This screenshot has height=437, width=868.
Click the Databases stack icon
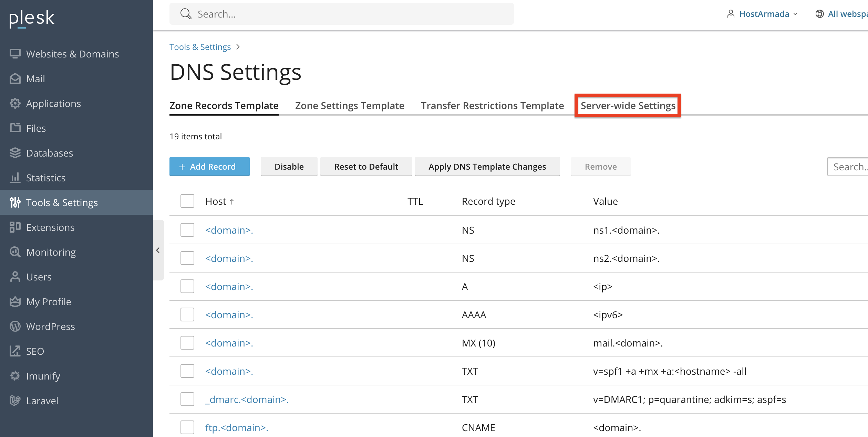click(x=15, y=153)
